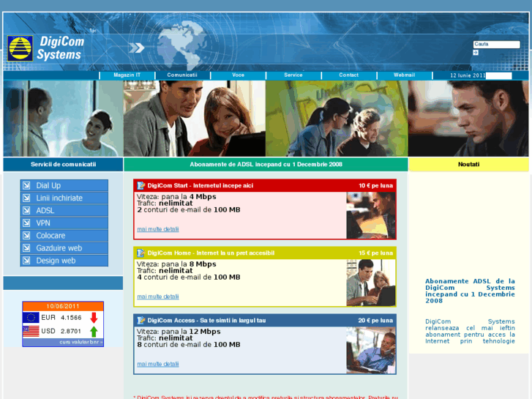The width and height of the screenshot is (532, 399).
Task: Click the DigiCom Systems logo
Action: (x=45, y=48)
